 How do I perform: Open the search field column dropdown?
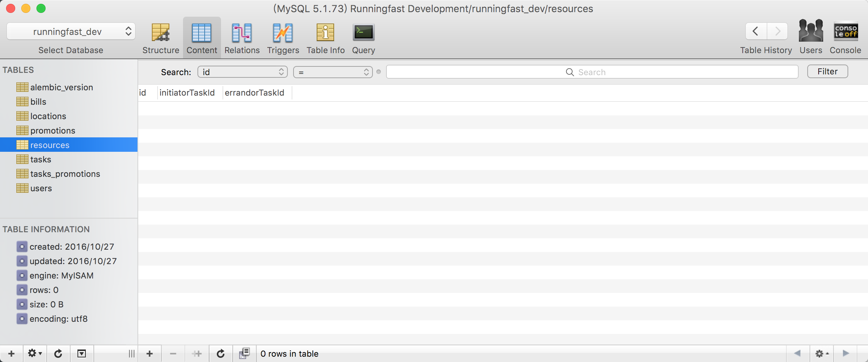(242, 72)
